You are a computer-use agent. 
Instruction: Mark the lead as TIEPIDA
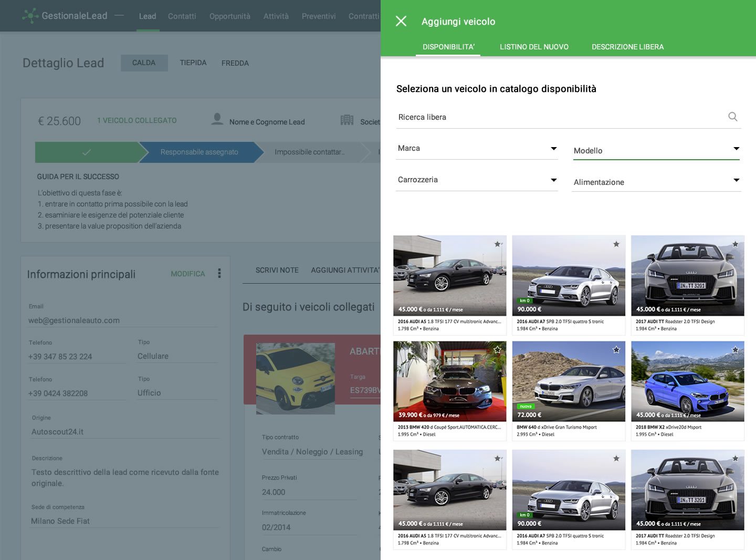point(193,63)
